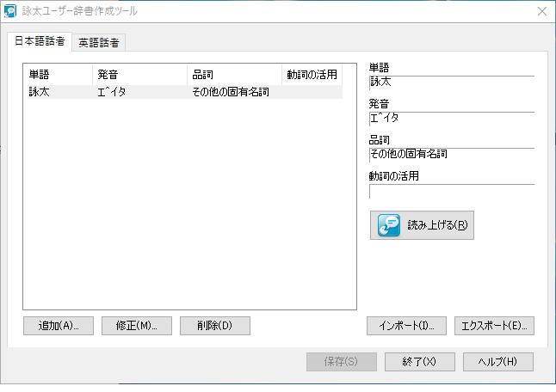
Task: Click the app icon in title bar
Action: tap(10, 11)
